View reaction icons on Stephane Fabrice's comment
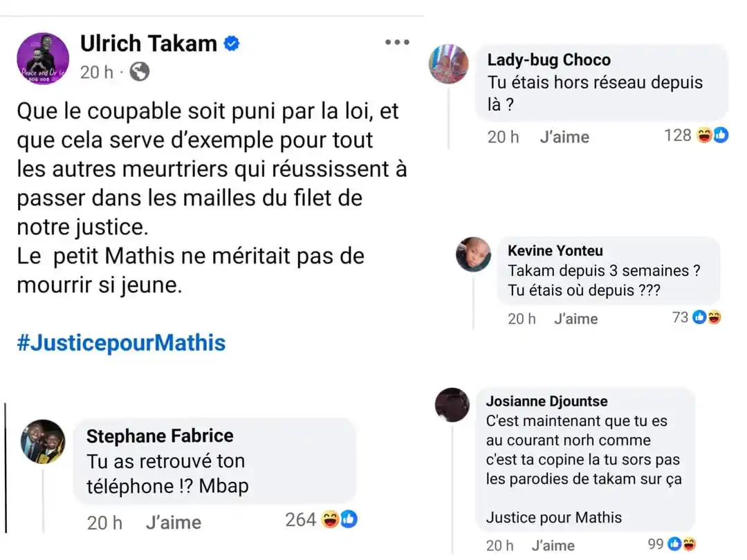This screenshot has width=747, height=560. coord(340,519)
